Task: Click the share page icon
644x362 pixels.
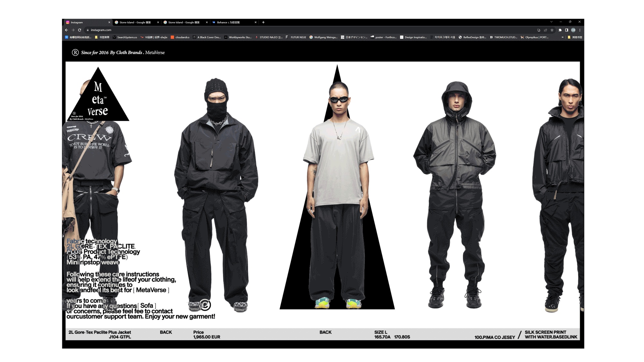Action: 545,30
